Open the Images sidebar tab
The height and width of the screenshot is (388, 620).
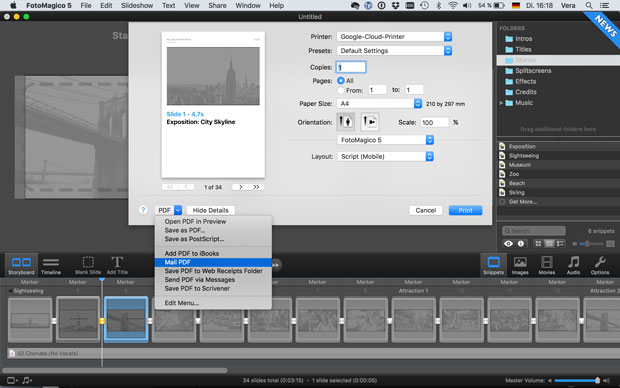(x=520, y=265)
